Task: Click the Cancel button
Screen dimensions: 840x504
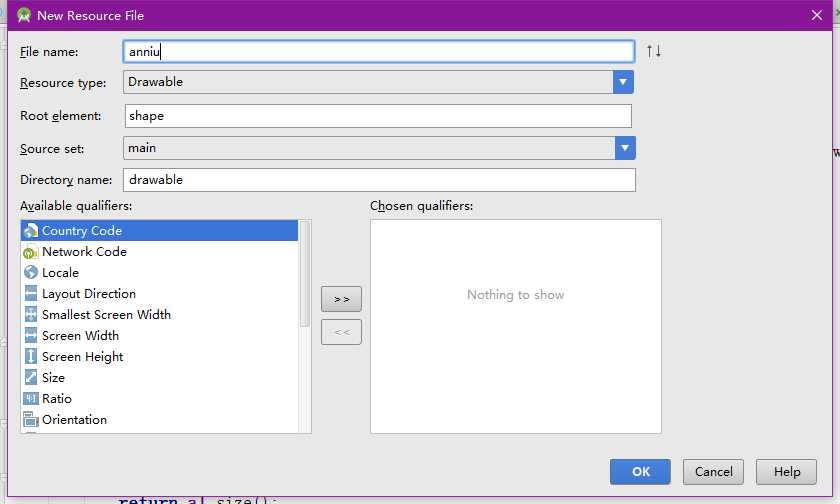Action: (x=713, y=472)
